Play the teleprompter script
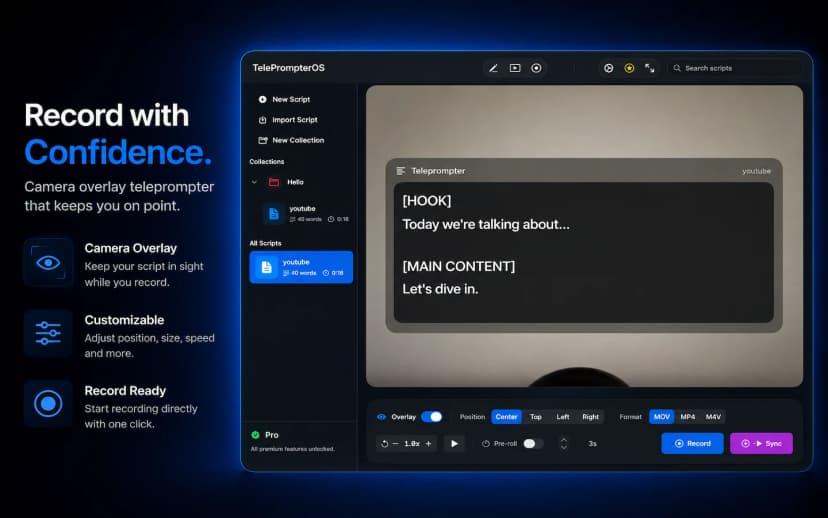The width and height of the screenshot is (828, 518). coord(454,444)
